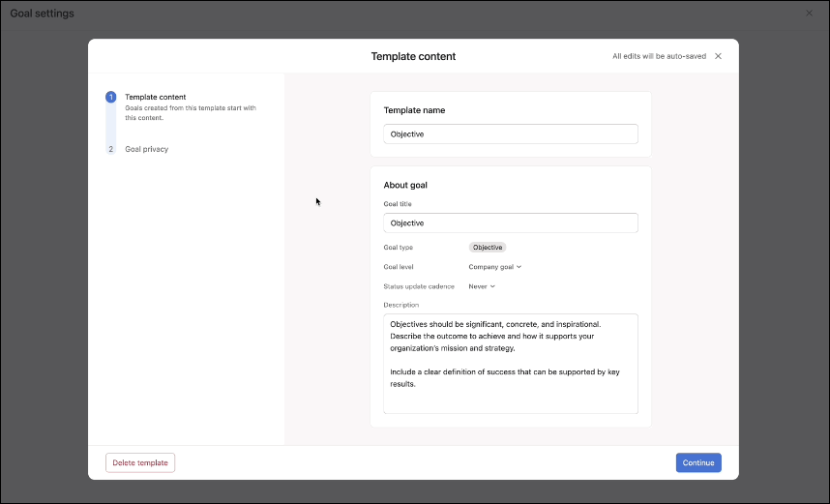
Task: Click the About goal section heading
Action: coord(405,185)
